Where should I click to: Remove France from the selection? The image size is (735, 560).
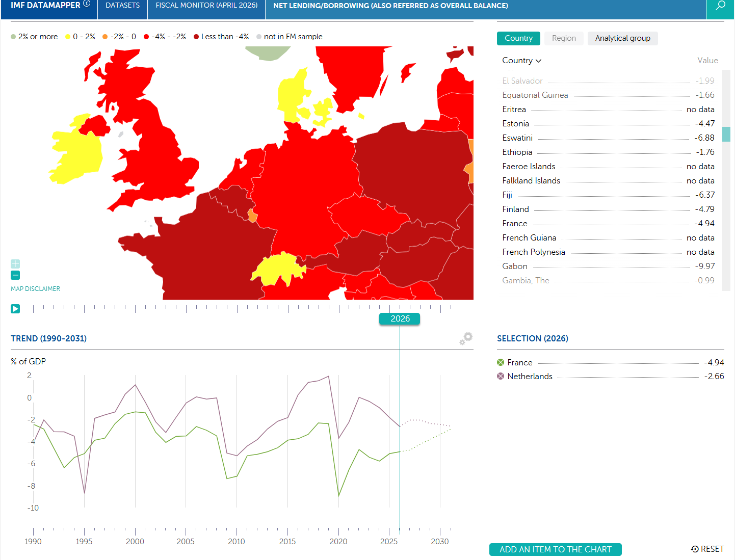(501, 362)
